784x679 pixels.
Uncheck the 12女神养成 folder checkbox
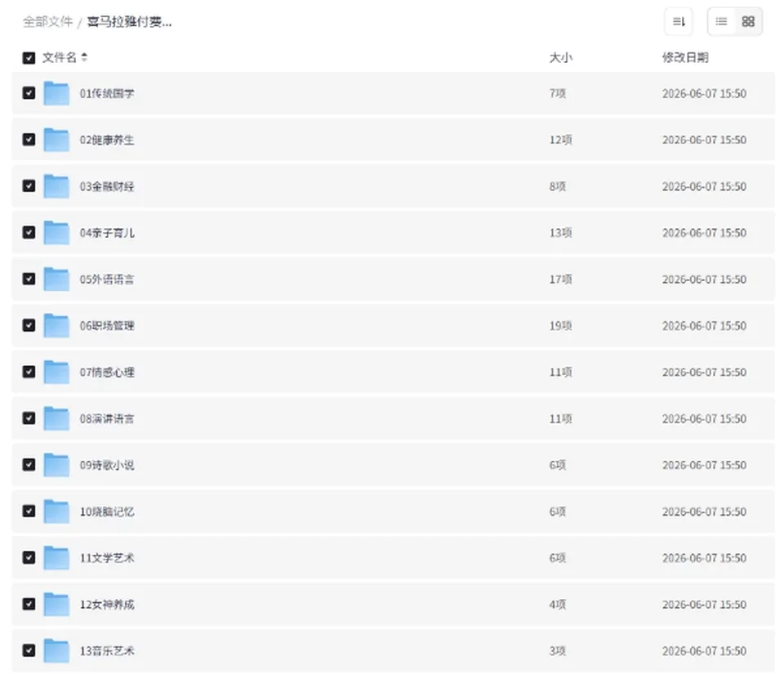(x=29, y=604)
